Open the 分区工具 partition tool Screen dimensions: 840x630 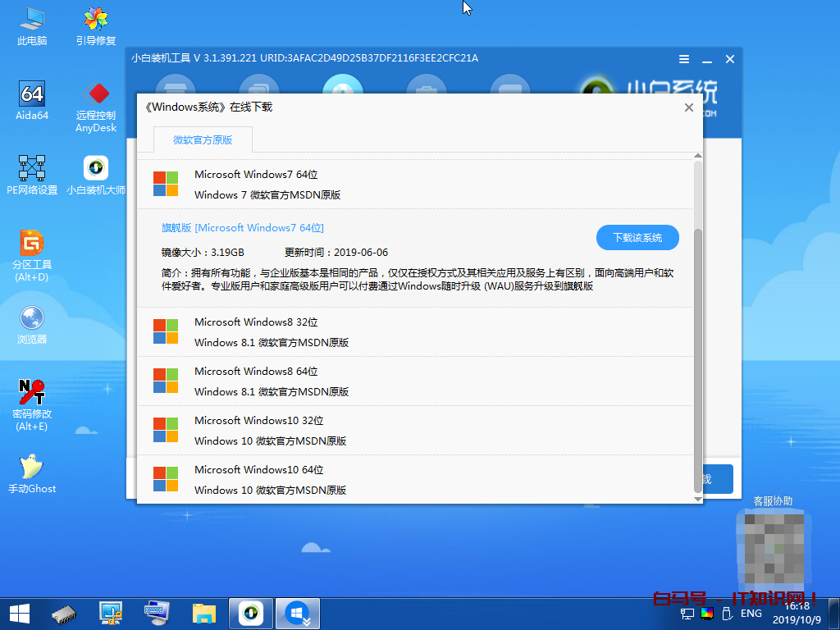tap(32, 249)
